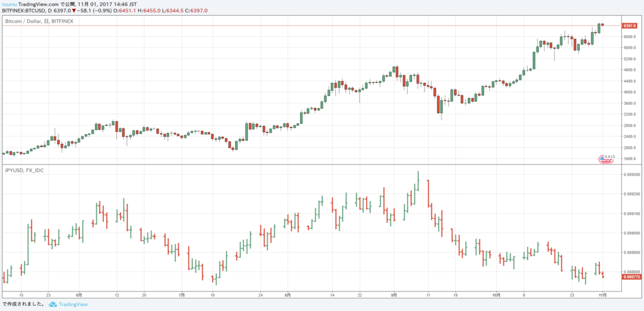Click the '6月' date label on time axis
Viewport: 644px width, 311px height.
[x=79, y=295]
